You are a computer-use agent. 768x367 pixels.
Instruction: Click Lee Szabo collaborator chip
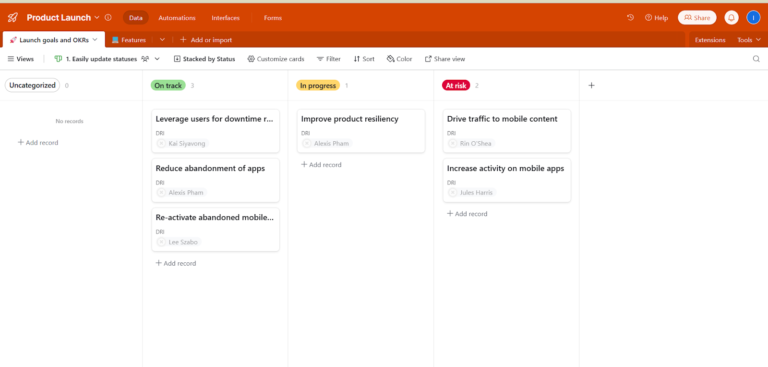coord(178,242)
